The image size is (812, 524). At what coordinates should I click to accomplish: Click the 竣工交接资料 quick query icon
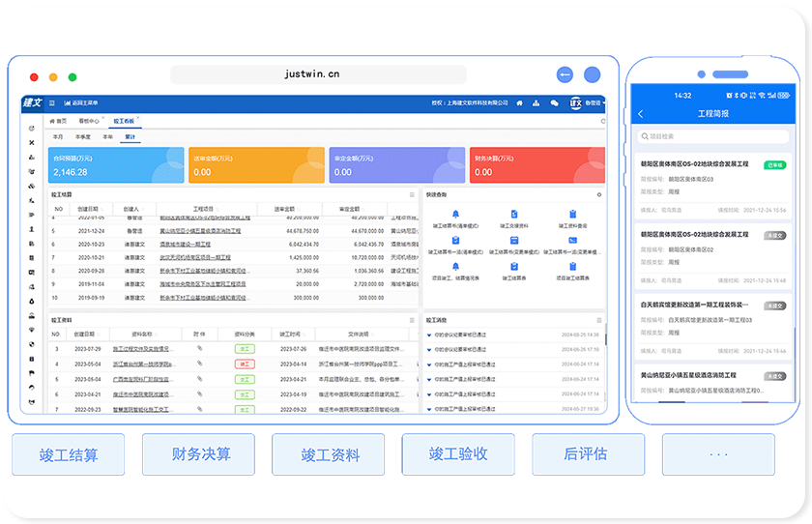click(x=513, y=215)
